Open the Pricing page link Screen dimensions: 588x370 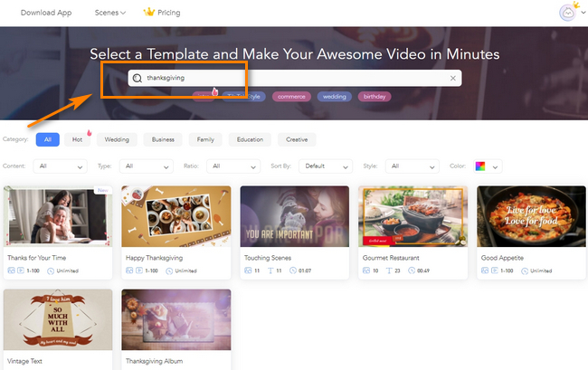(169, 13)
